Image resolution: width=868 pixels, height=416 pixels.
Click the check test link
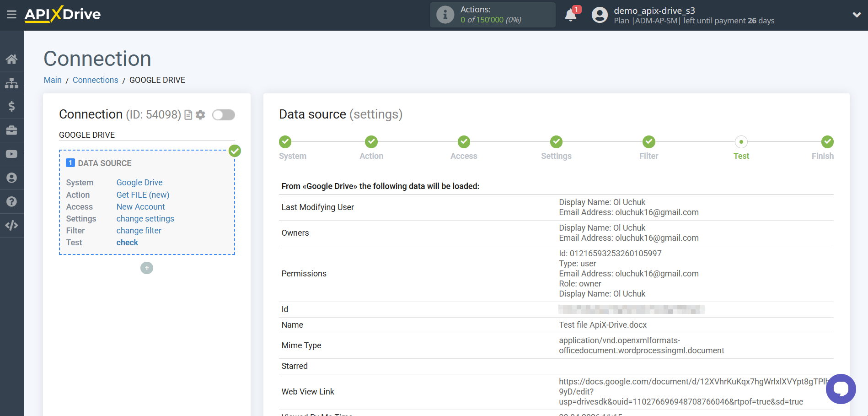[x=127, y=243]
